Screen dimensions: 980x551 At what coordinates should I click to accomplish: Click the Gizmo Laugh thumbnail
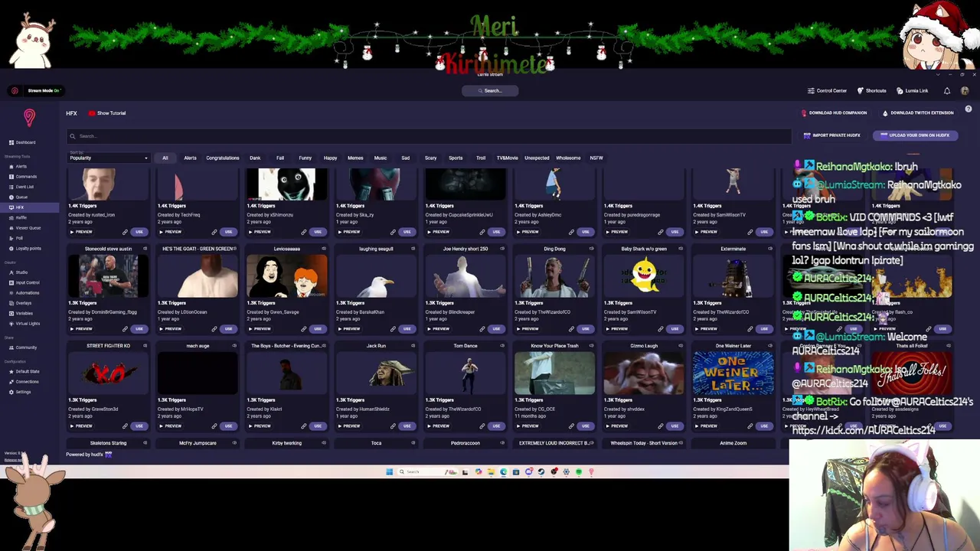coord(644,373)
